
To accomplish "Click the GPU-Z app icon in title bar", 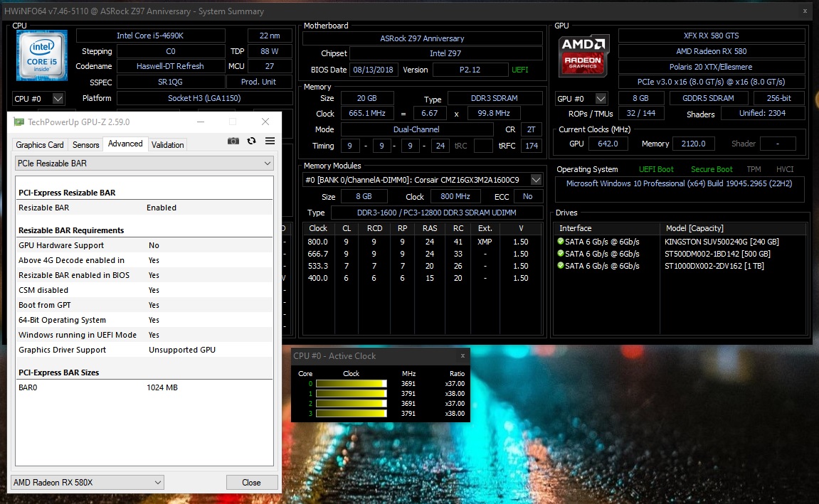I will click(19, 122).
